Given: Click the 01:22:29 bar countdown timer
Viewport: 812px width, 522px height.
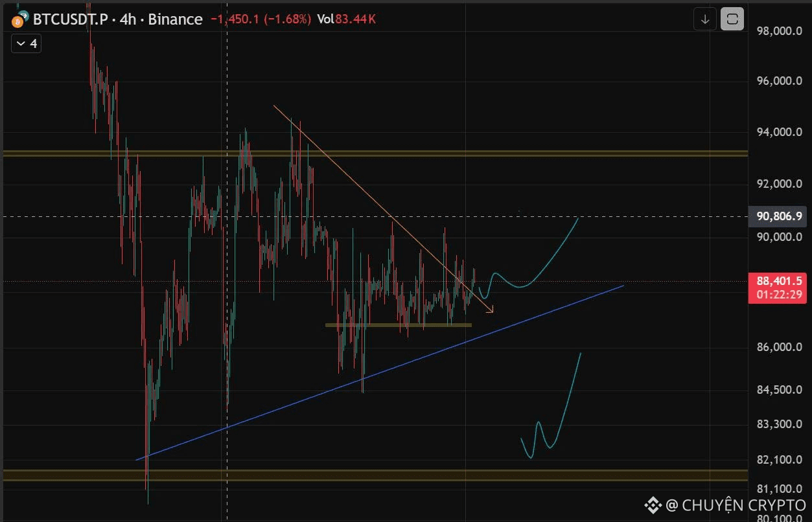Looking at the screenshot, I should click(779, 295).
